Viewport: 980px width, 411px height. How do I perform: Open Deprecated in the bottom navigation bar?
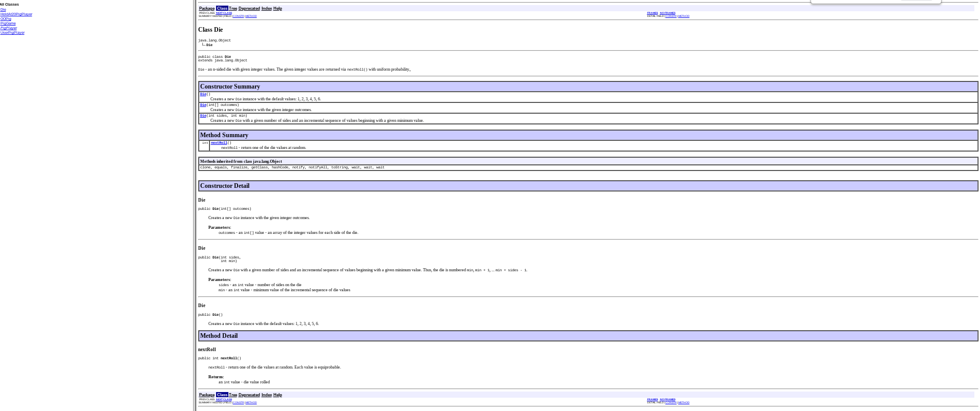249,395
